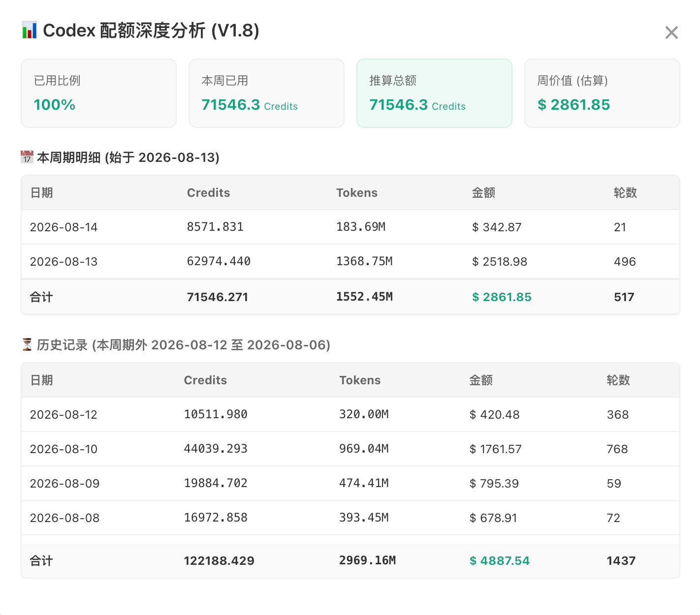Click the hourglass icon beside 历史记录
The image size is (700, 615).
pos(27,344)
